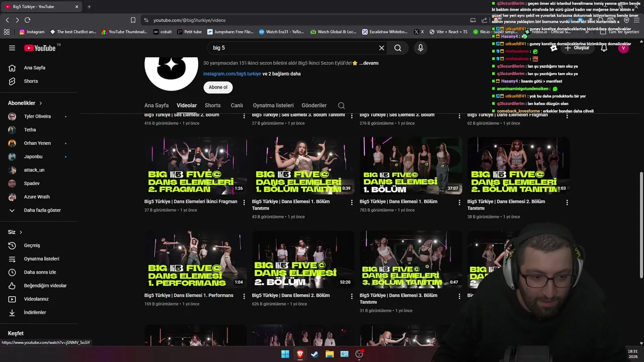Open options menu for Dans Elemesi 1. Bölüm Tanıtımı
This screenshot has height=362, width=644.
point(352,203)
